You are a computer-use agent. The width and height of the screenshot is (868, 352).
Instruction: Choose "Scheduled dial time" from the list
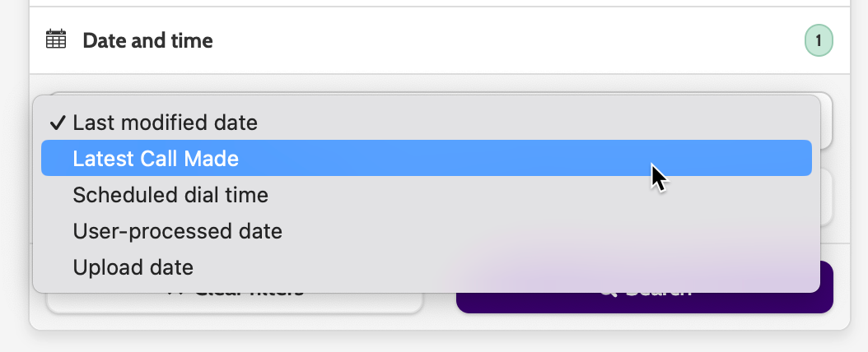coord(170,195)
